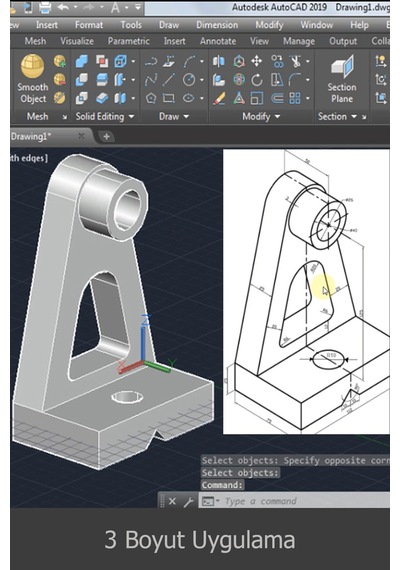
Task: Select the Line tool in Draw panel
Action: pyautogui.click(x=169, y=79)
